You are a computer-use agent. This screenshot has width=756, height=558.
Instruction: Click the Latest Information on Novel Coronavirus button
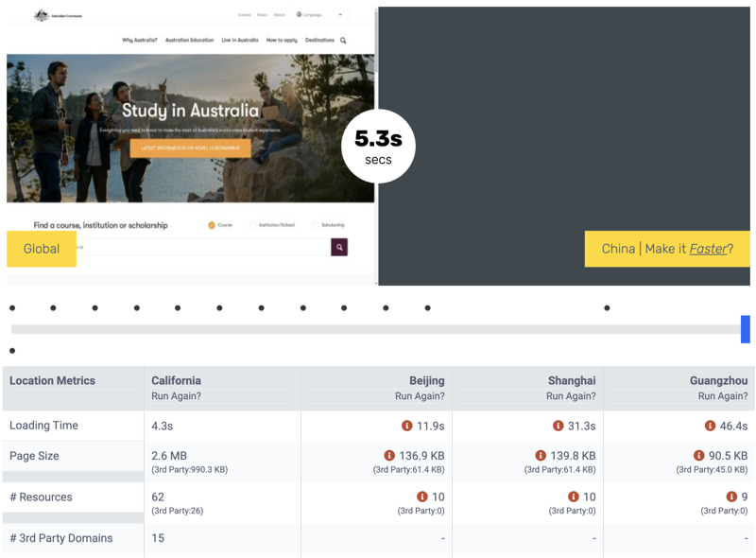tap(191, 148)
